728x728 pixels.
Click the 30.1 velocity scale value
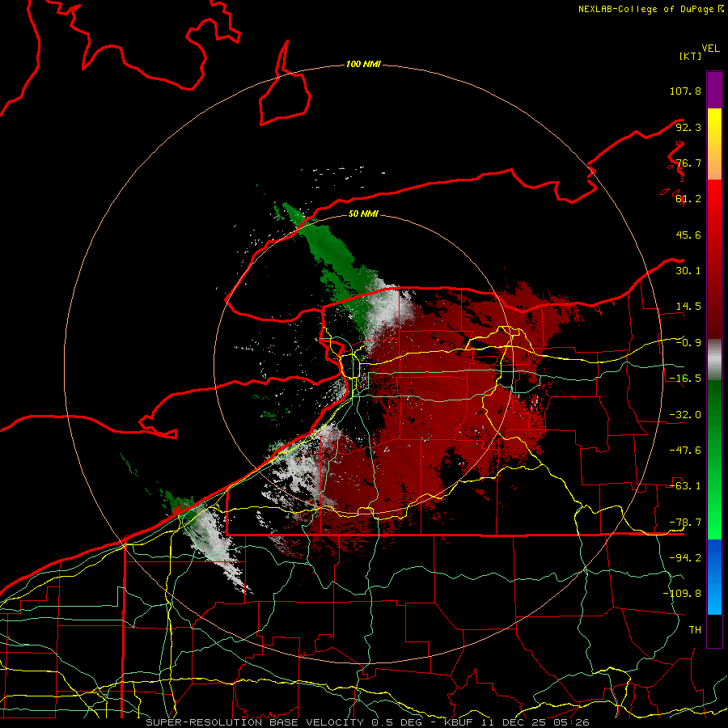(688, 271)
